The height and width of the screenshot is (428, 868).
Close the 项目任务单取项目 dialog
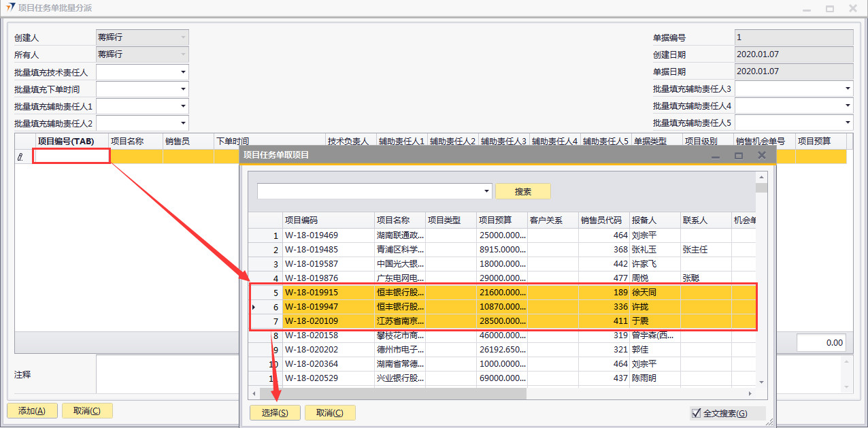(762, 155)
